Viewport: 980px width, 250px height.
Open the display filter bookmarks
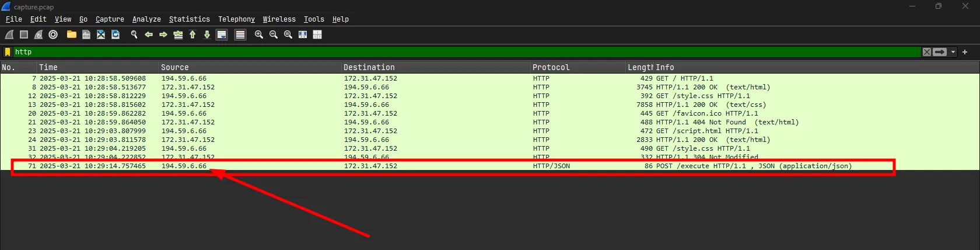click(x=8, y=52)
